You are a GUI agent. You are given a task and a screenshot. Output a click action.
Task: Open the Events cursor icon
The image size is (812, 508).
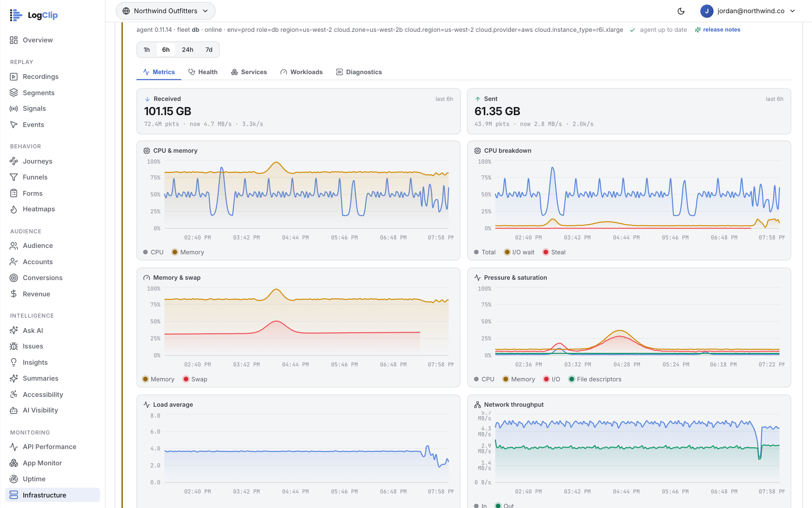pyautogui.click(x=14, y=125)
